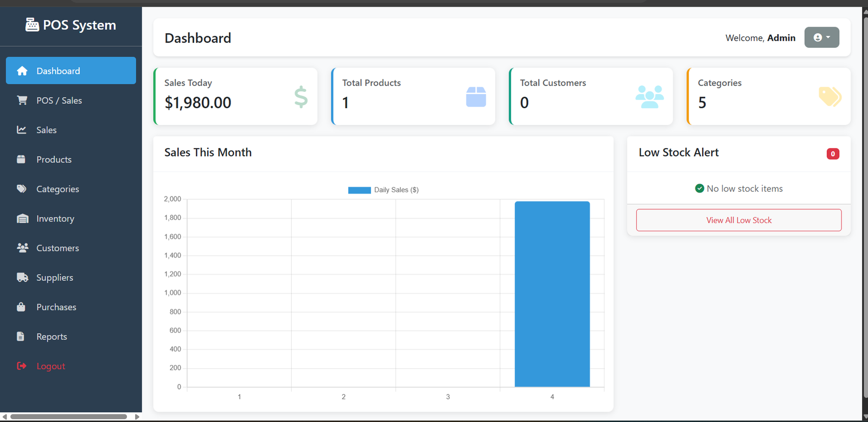868x422 pixels.
Task: Click the truck icon beside Suppliers
Action: [22, 278]
